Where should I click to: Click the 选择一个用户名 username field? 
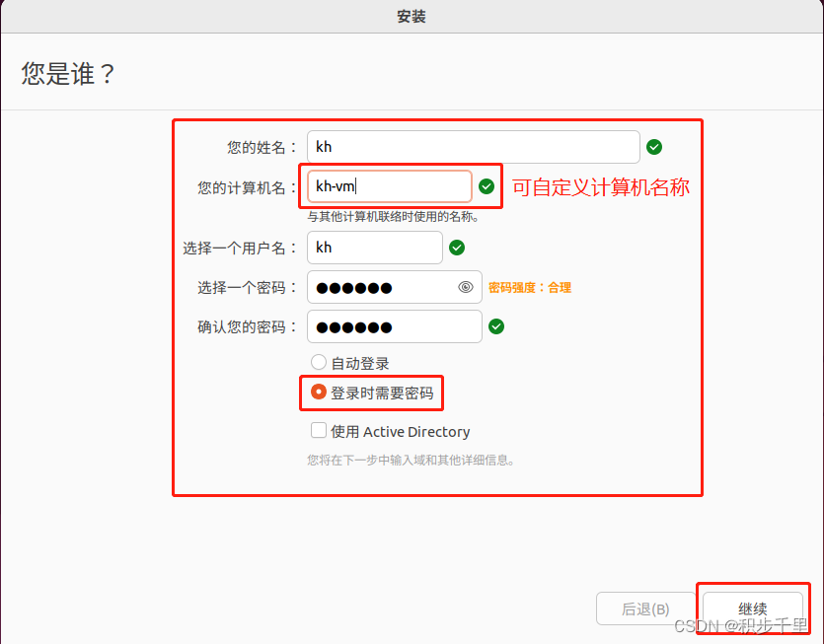coord(375,248)
